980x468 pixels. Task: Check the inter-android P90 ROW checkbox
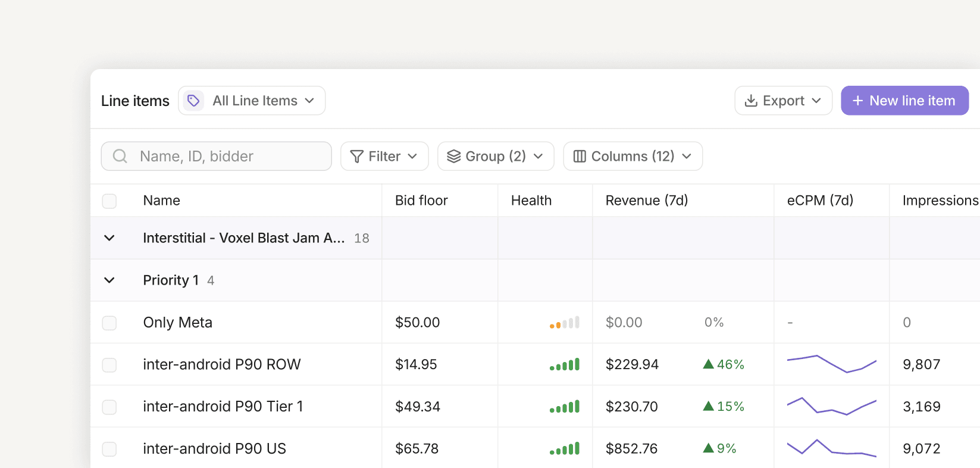pos(109,364)
